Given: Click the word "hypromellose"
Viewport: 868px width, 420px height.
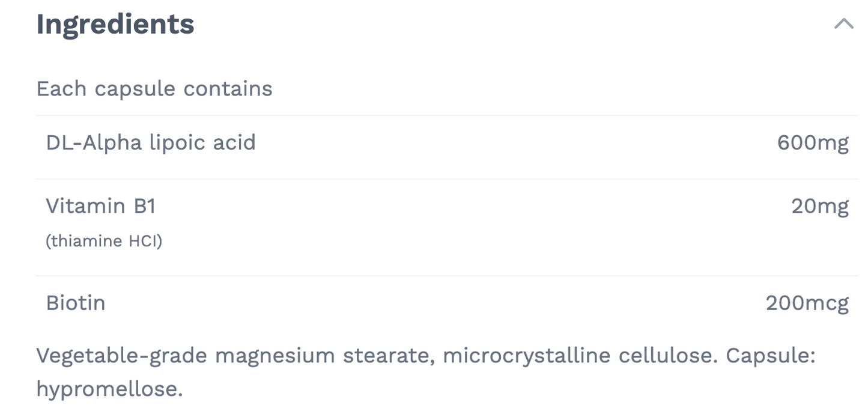Looking at the screenshot, I should click(x=109, y=389).
